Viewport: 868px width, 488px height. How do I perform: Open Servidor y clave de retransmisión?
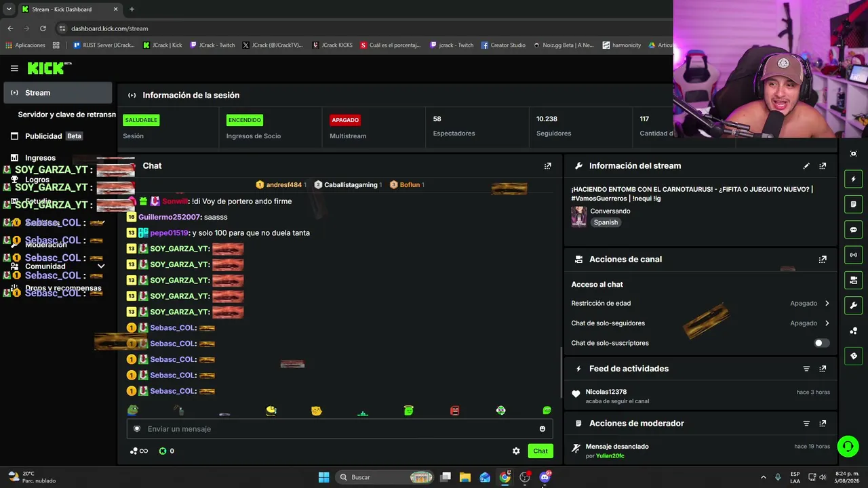point(66,115)
